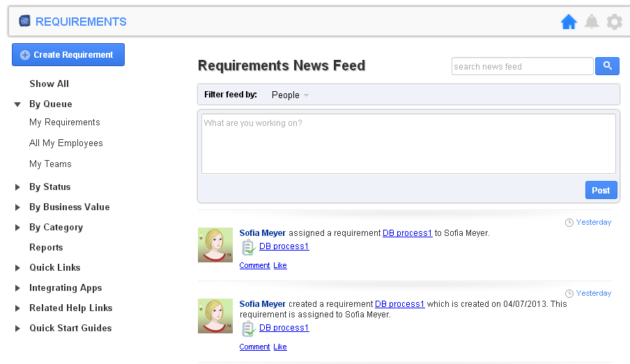630x364 pixels.
Task: Click the search news feed field
Action: click(x=522, y=67)
